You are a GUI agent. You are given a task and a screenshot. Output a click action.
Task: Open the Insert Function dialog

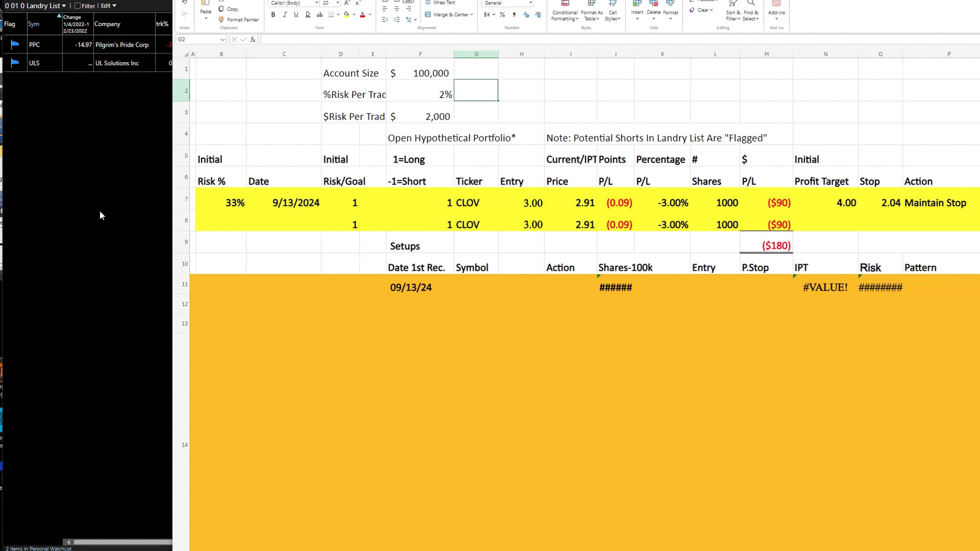click(x=253, y=40)
